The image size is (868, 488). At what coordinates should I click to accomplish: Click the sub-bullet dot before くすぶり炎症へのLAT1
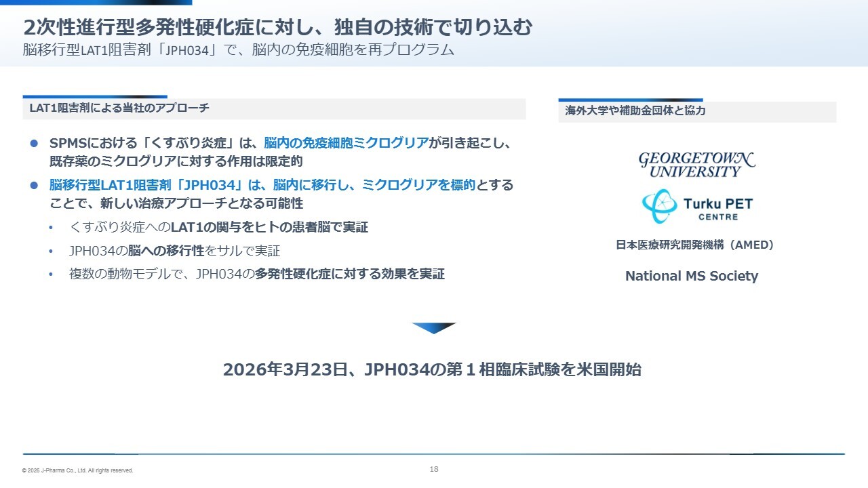(52, 228)
